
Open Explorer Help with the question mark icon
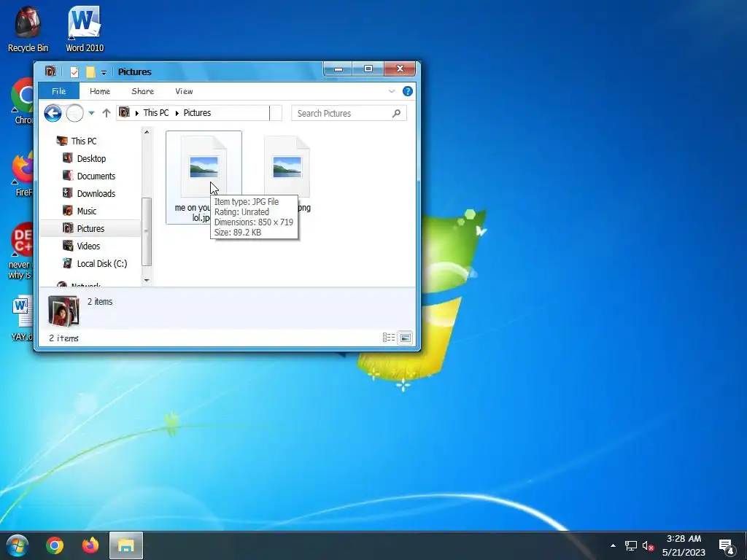(407, 91)
